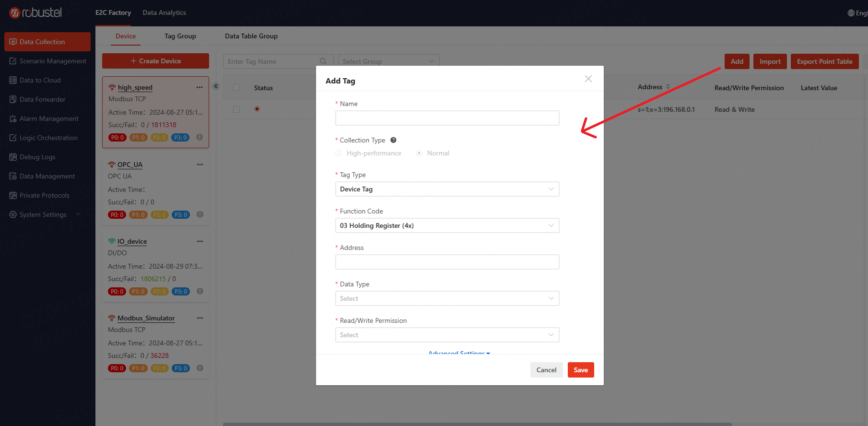868x426 pixels.
Task: Expand the Function Code dropdown
Action: (447, 225)
